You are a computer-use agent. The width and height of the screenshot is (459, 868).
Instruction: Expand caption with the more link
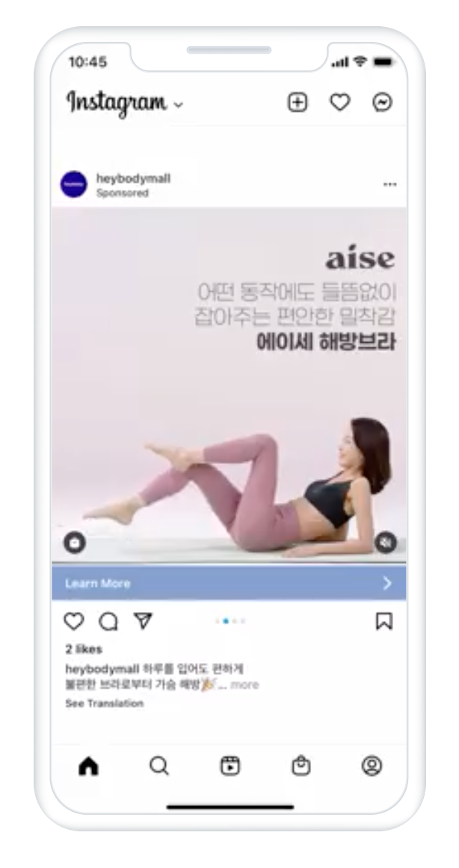click(x=244, y=685)
